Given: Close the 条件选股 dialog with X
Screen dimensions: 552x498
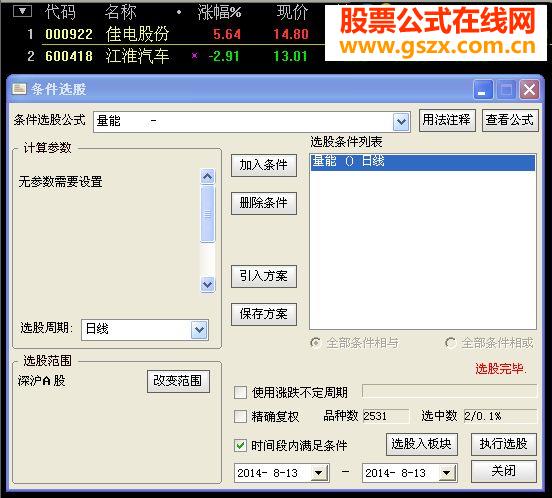Looking at the screenshot, I should pos(529,90).
